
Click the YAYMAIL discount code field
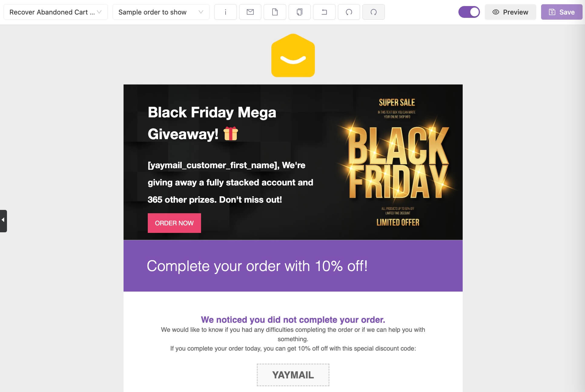point(293,375)
